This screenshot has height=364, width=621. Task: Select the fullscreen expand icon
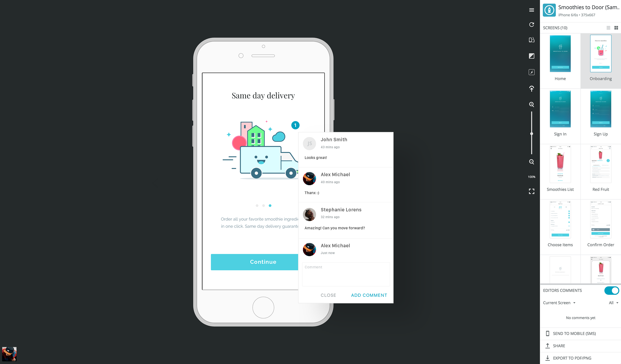532,191
